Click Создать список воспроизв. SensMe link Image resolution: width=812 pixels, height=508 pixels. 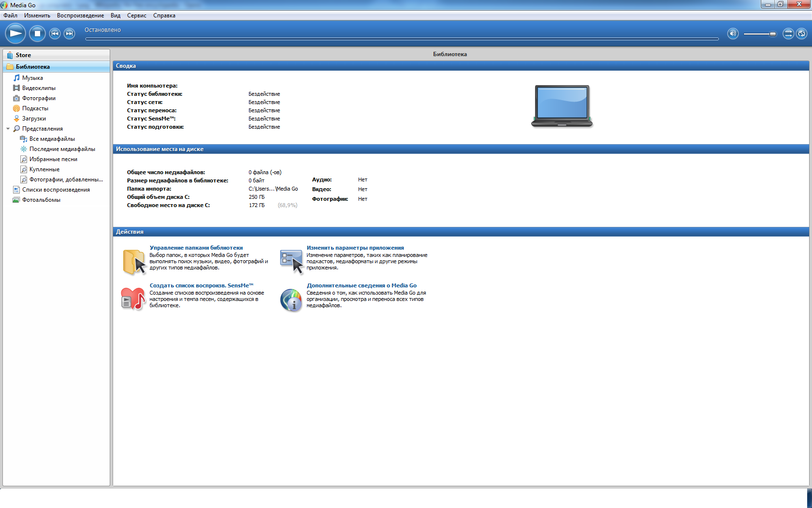tap(202, 285)
